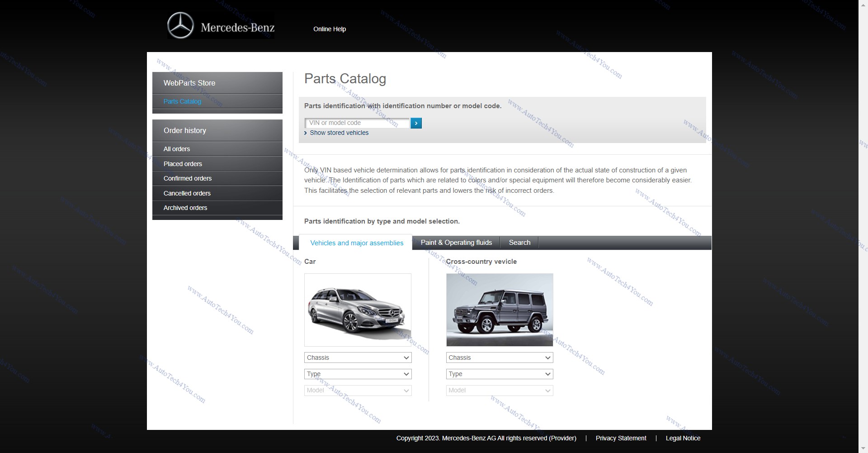Open the Cross-country Chassis dropdown
This screenshot has width=868, height=453.
[x=499, y=358]
